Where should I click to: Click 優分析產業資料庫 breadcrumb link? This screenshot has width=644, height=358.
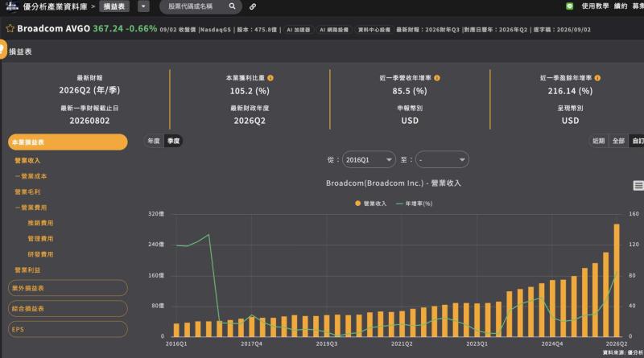pyautogui.click(x=55, y=6)
